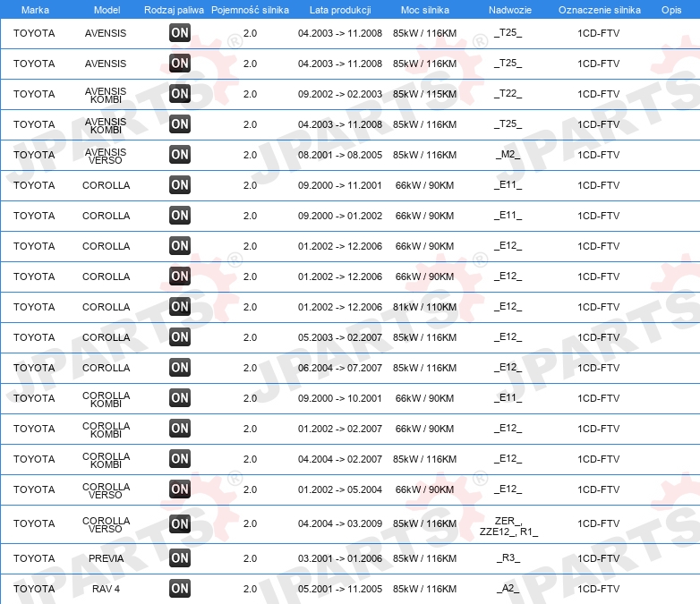Click the Model column header

tap(107, 10)
